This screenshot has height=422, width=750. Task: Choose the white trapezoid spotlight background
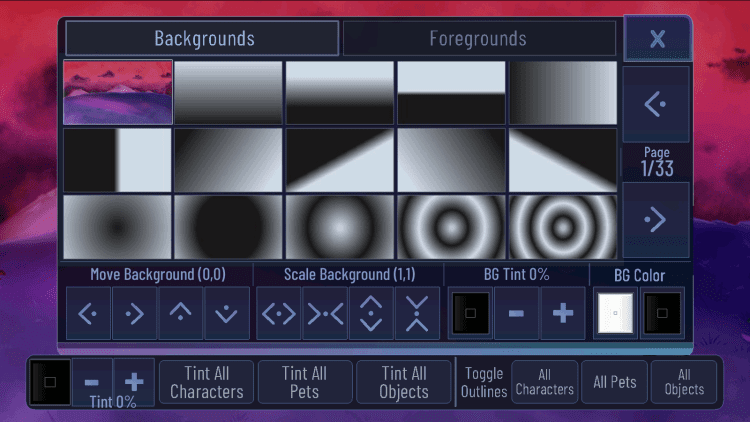(562, 160)
